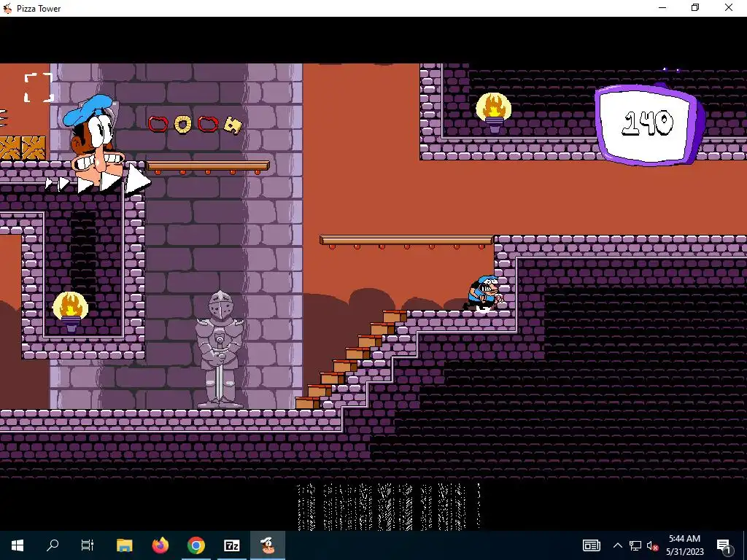This screenshot has height=560, width=747.
Task: Click the wall torch in lower left alcove
Action: tap(71, 311)
